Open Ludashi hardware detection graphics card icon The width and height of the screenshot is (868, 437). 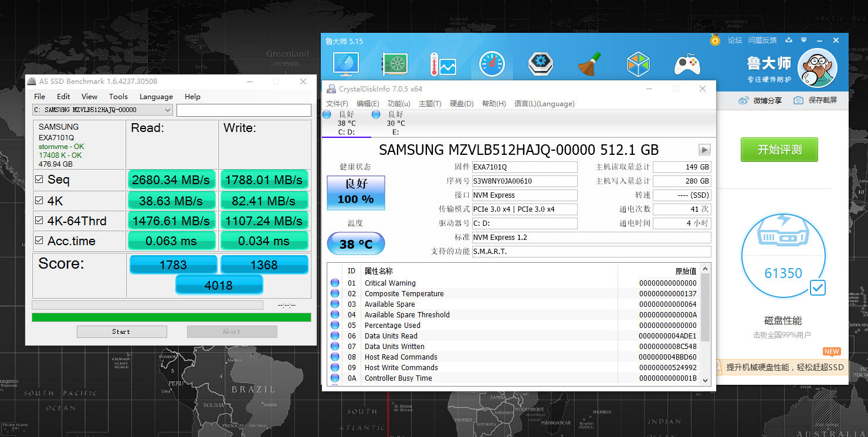coord(395,64)
